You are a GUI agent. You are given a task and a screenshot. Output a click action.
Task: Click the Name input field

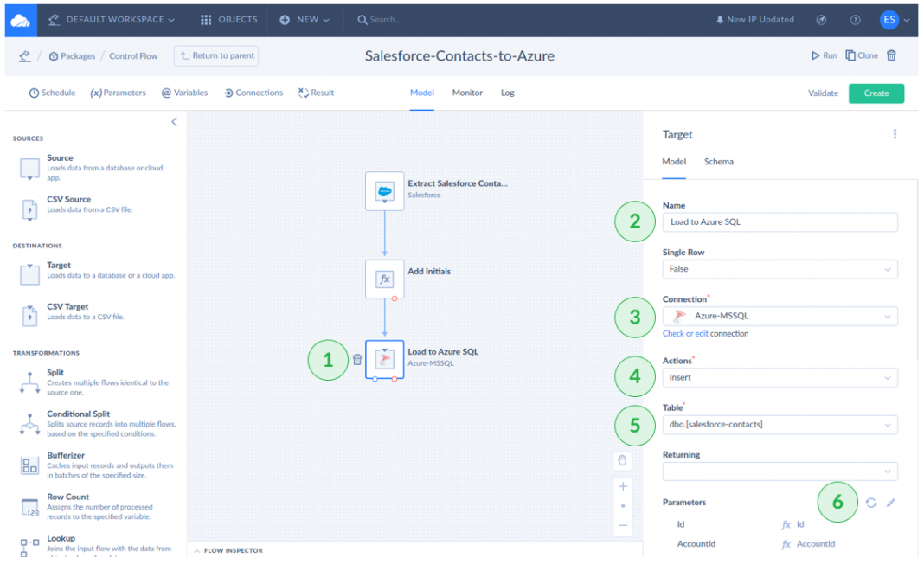click(780, 222)
